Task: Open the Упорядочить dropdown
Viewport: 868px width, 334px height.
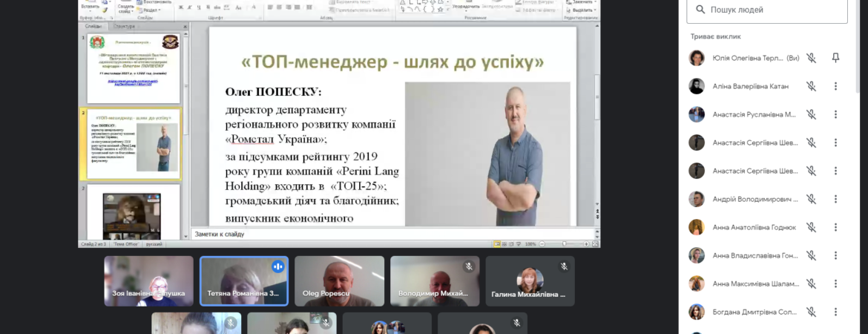Action: pyautogui.click(x=466, y=6)
